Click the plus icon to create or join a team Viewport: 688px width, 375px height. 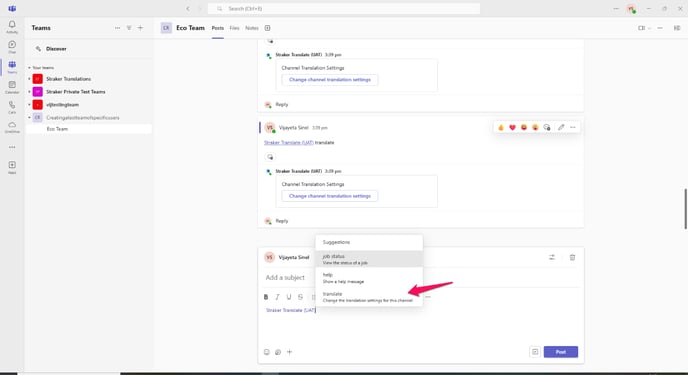tap(140, 28)
